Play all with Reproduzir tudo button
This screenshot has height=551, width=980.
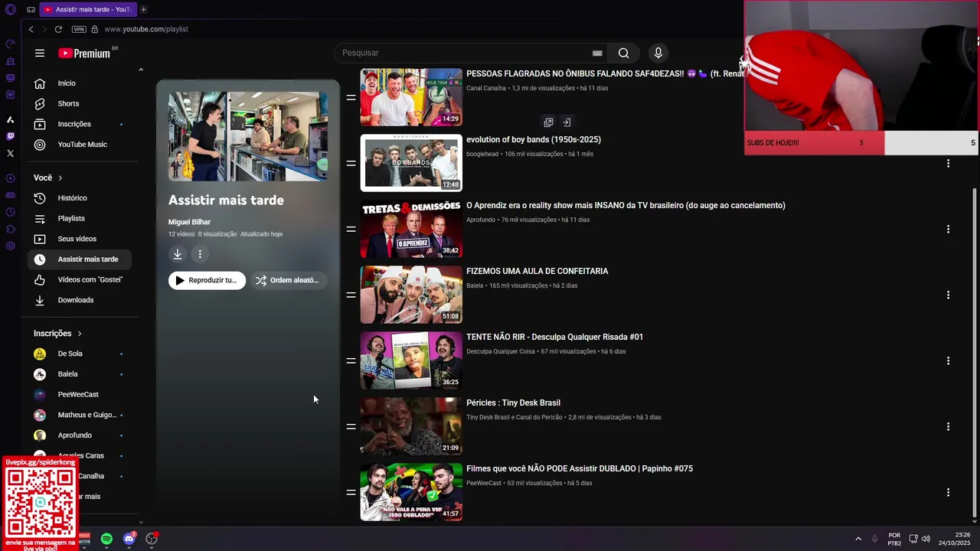coord(207,280)
